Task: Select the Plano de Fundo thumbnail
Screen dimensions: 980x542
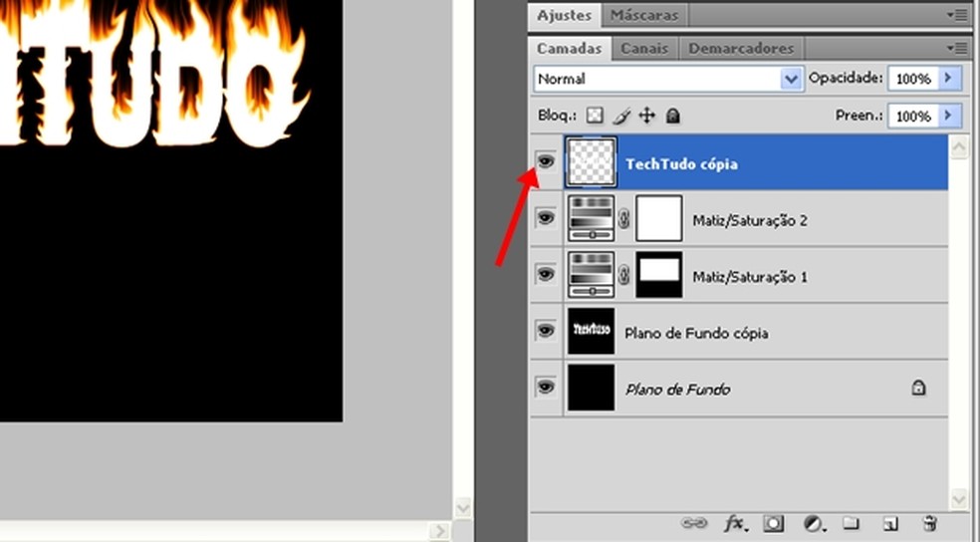Action: [591, 388]
